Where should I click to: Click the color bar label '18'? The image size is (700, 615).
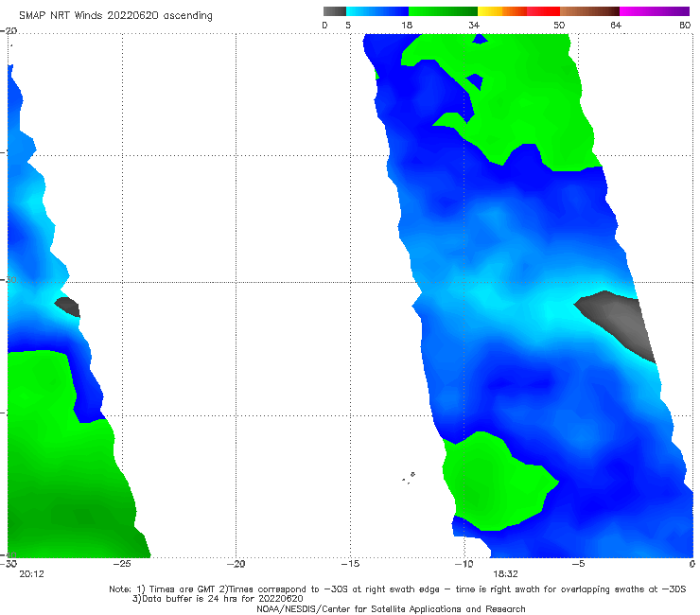point(407,25)
